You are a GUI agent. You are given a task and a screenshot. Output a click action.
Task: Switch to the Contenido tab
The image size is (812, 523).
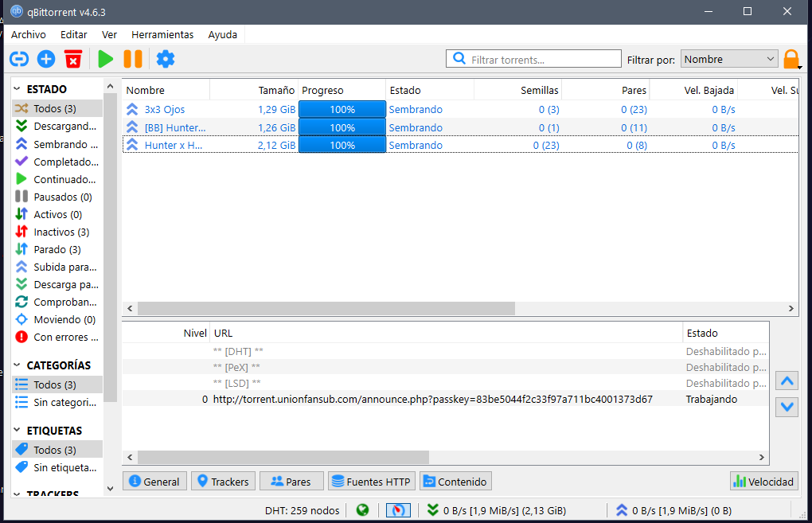click(x=455, y=481)
